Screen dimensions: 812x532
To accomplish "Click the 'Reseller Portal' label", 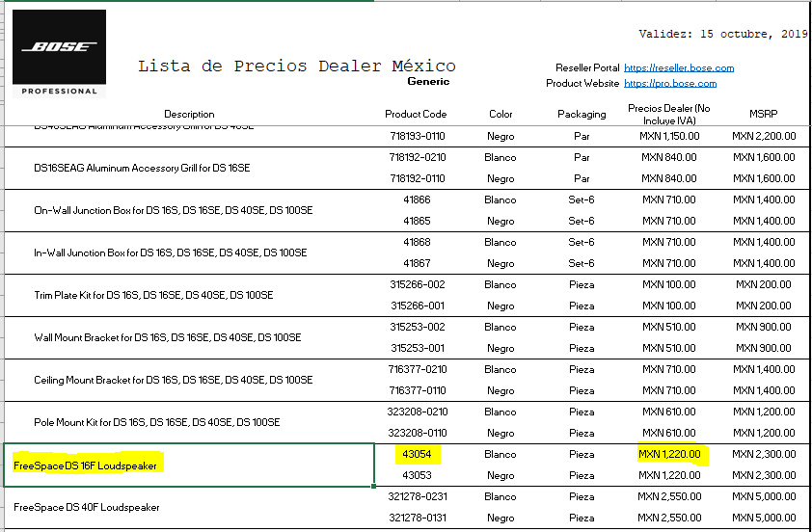I will pos(587,67).
